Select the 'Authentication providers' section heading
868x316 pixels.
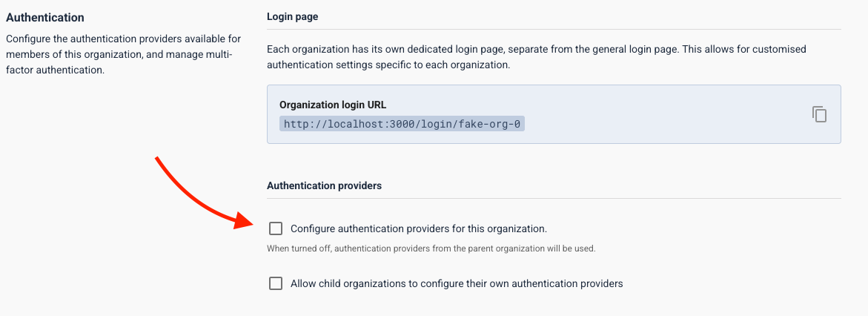(324, 185)
